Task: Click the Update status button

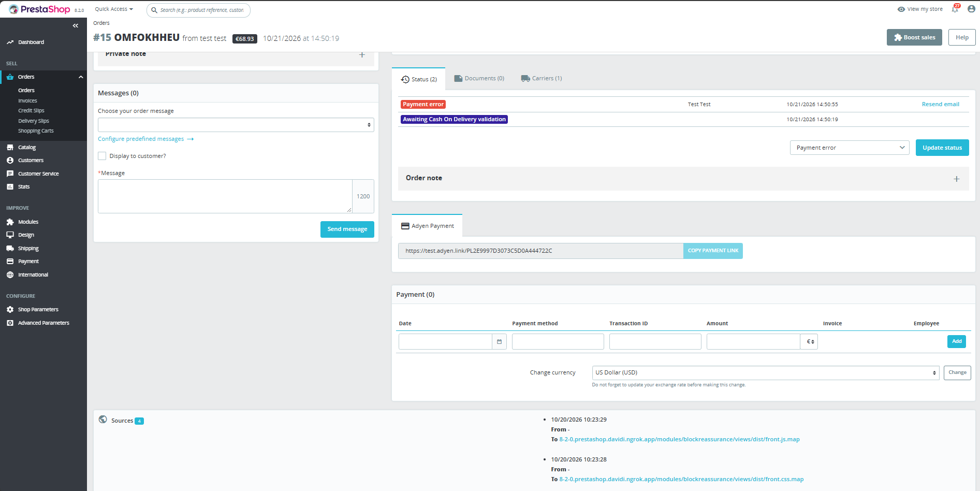Action: 942,148
